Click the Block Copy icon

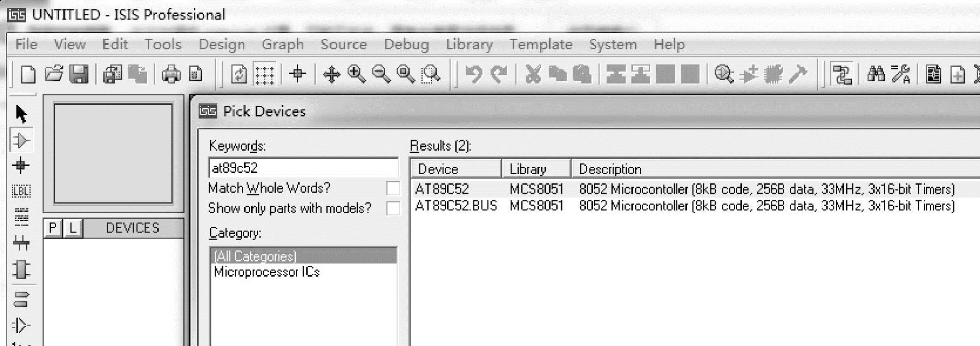[x=616, y=74]
